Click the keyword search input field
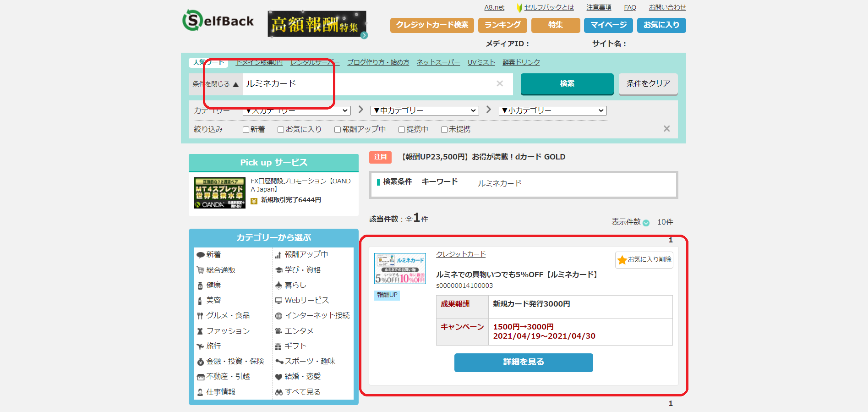Image resolution: width=868 pixels, height=412 pixels. point(377,84)
